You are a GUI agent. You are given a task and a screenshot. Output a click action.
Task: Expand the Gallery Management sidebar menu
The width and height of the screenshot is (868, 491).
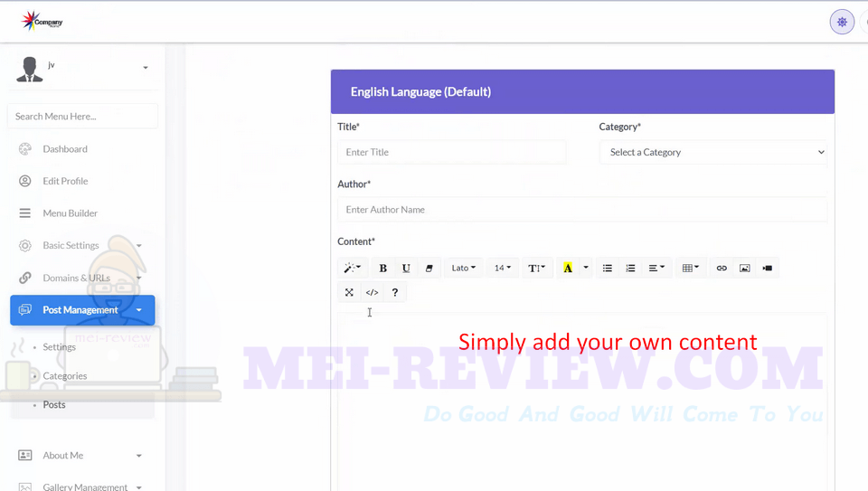[82, 486]
